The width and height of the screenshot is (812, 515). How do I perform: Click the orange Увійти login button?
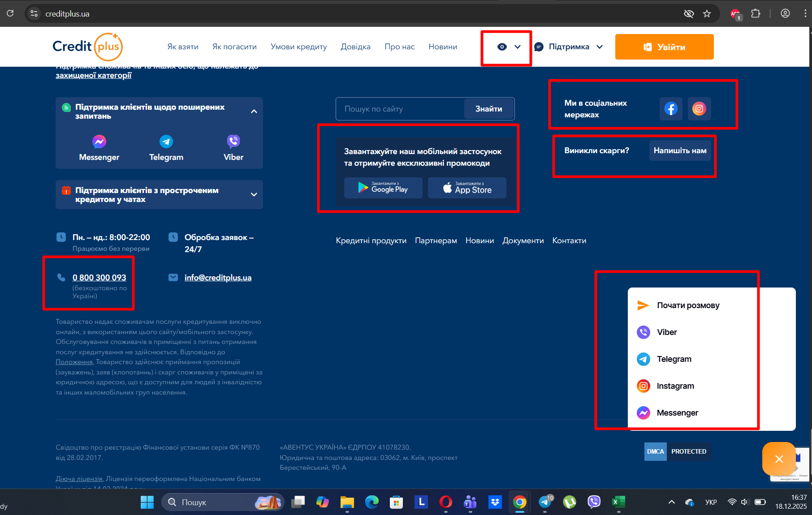point(664,47)
